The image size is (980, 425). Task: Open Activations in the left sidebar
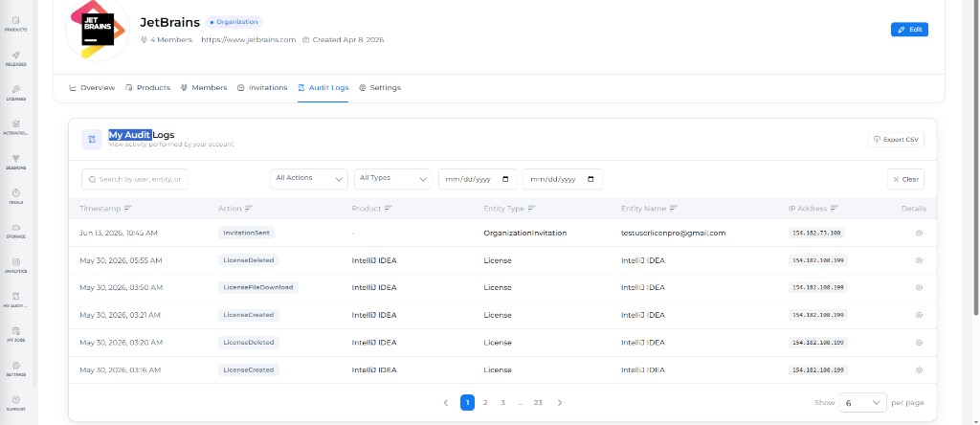tap(15, 127)
